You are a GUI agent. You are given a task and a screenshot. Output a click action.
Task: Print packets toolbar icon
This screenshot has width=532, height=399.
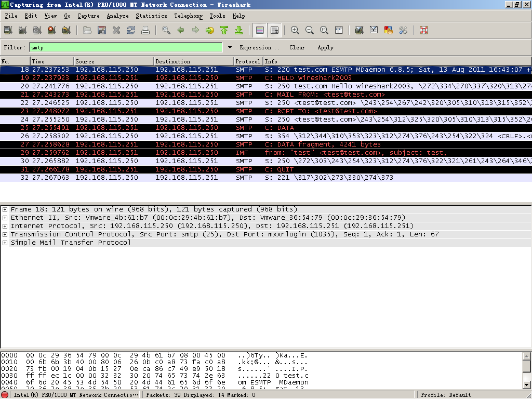(x=145, y=30)
